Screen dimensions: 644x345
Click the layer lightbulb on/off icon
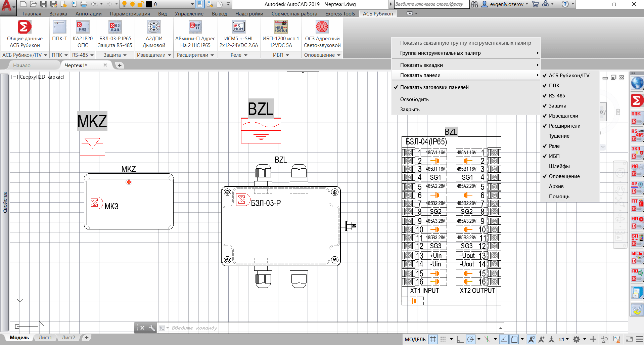click(x=124, y=4)
